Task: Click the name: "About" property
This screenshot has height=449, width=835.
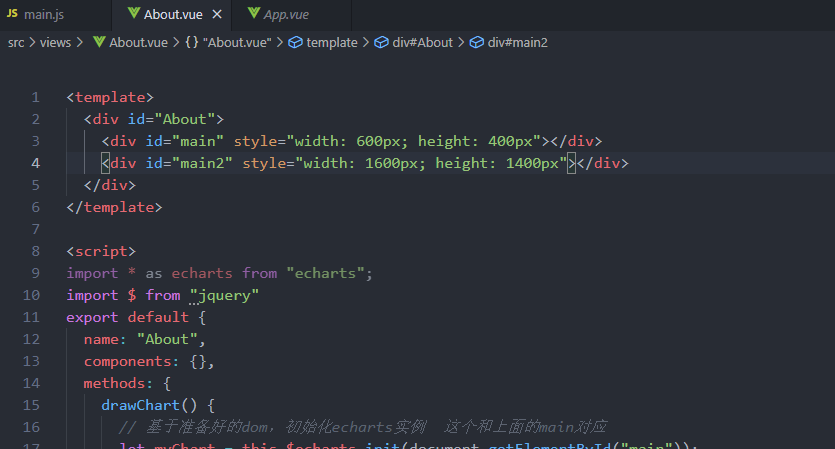Action: coord(144,339)
